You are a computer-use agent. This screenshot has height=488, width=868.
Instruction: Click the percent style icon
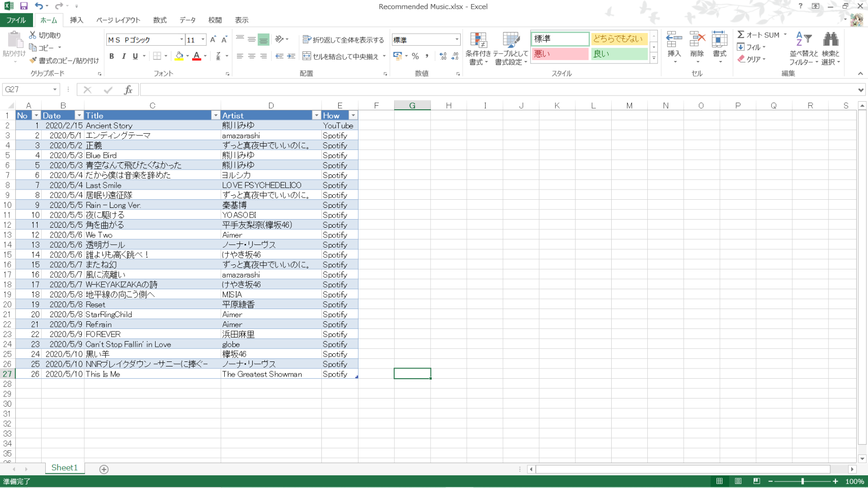point(415,56)
